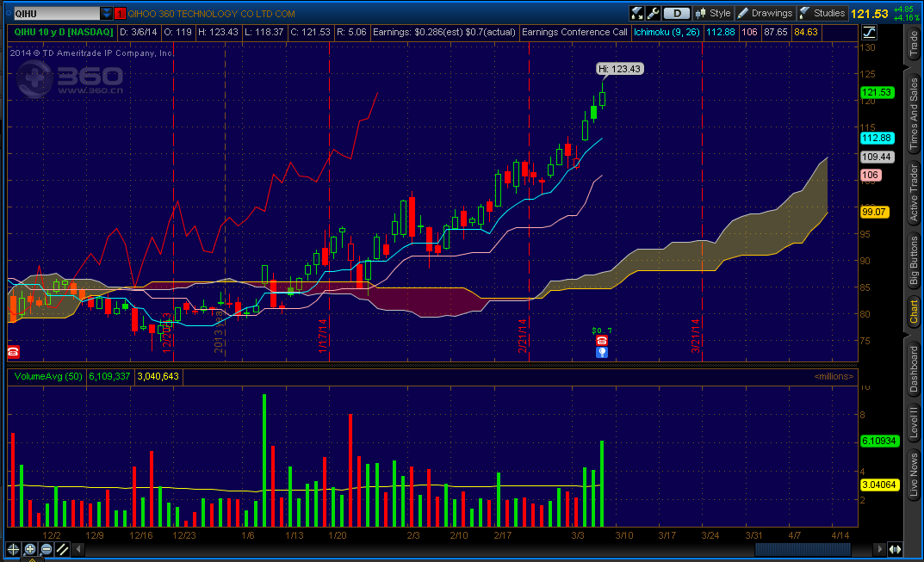Screen dimensions: 924x562
Task: Open the Level II side tab
Action: (x=914, y=423)
